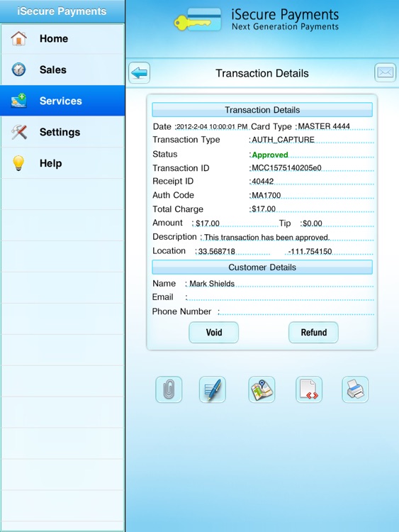Image resolution: width=399 pixels, height=532 pixels.
Task: Select the Services menu item
Action: (62, 101)
